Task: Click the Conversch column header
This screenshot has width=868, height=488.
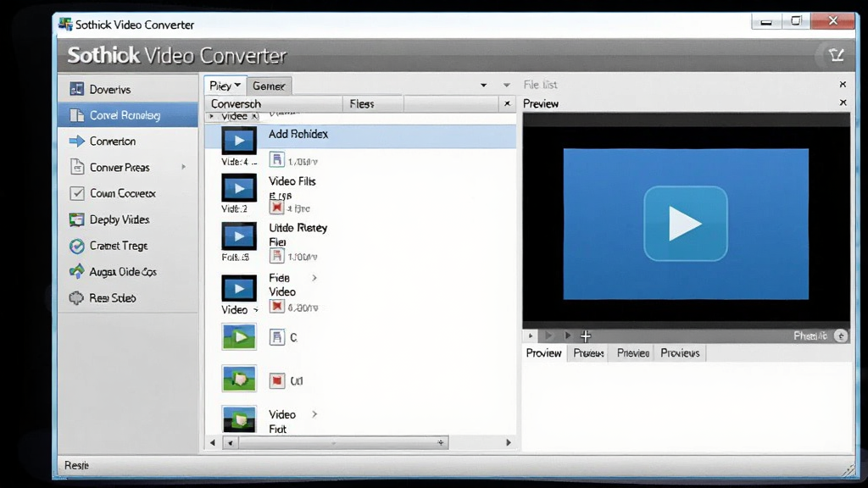Action: click(x=274, y=103)
